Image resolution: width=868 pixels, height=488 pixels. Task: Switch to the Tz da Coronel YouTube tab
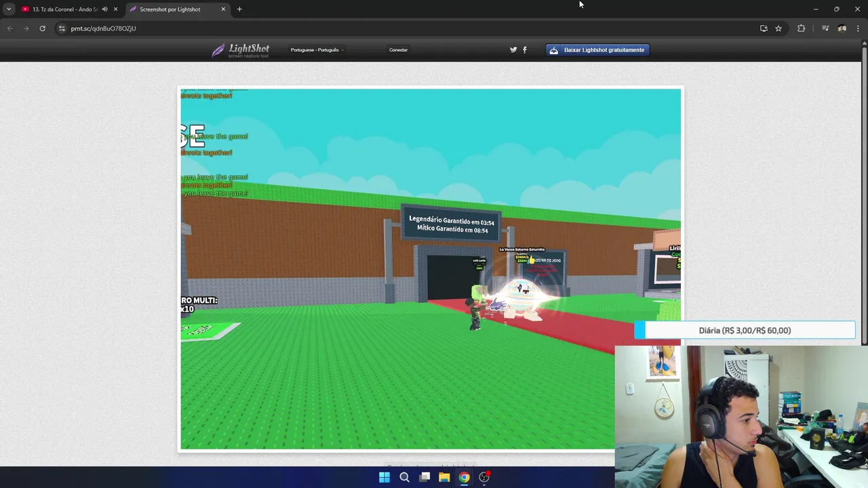[64, 9]
